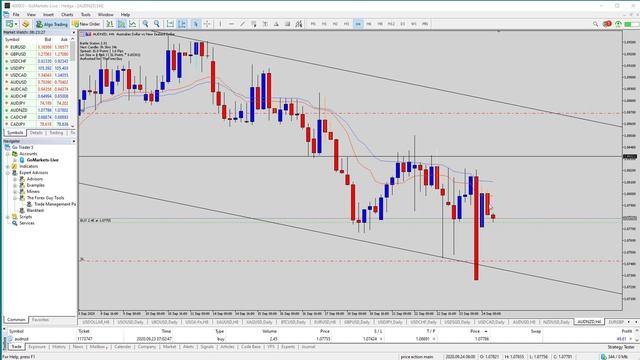This screenshot has height=360, width=640.
Task: Select the crosshair tool
Action: point(207,24)
